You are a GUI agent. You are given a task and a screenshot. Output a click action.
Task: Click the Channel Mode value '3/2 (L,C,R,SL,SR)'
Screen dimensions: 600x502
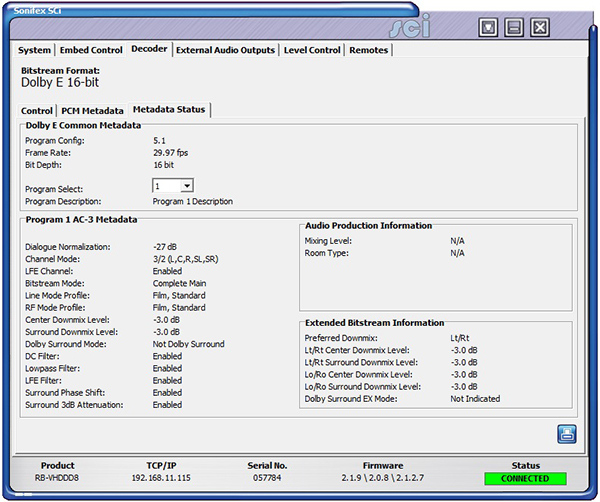pyautogui.click(x=186, y=259)
